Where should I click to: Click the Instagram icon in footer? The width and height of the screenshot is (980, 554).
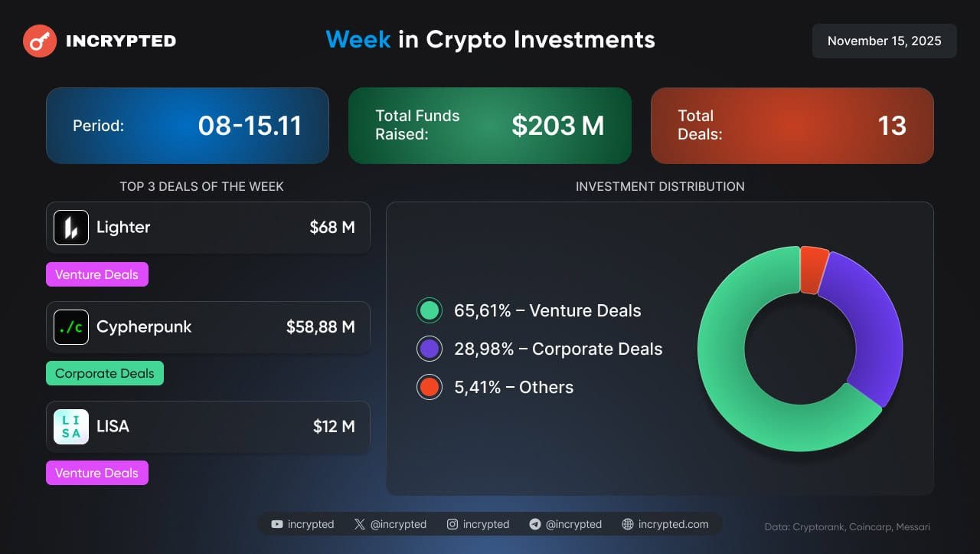click(452, 524)
